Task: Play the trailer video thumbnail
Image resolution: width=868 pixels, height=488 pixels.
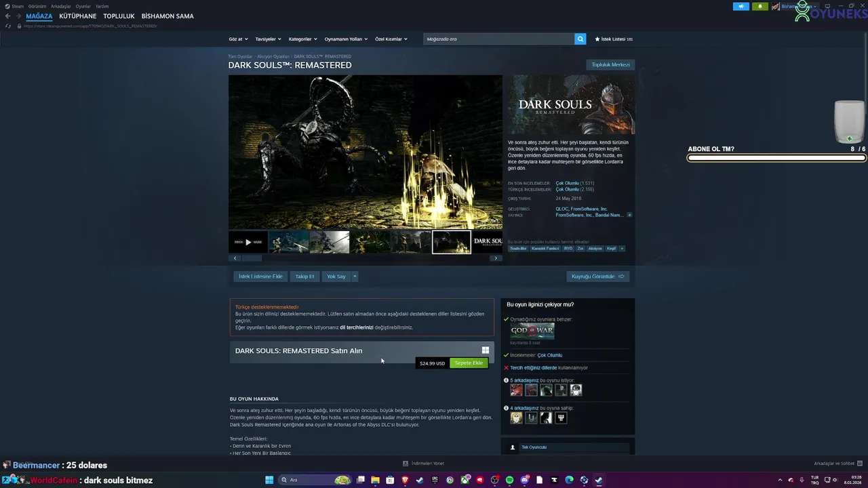Action: point(248,242)
